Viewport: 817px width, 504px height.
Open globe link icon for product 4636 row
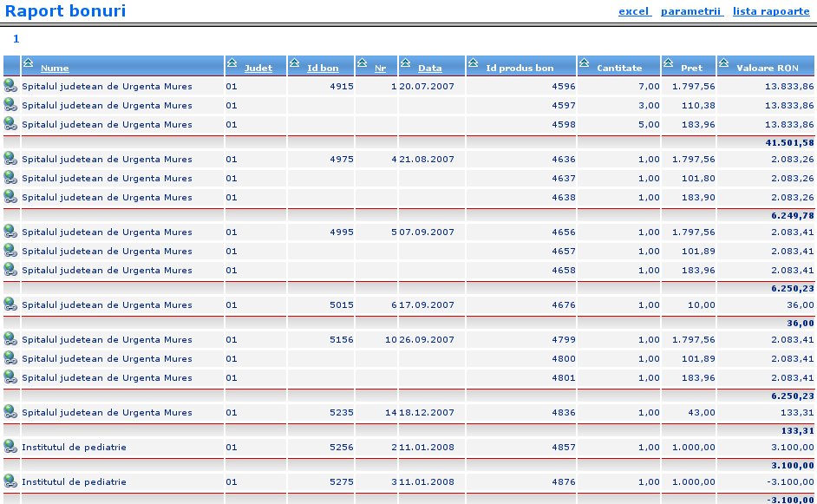coord(10,159)
